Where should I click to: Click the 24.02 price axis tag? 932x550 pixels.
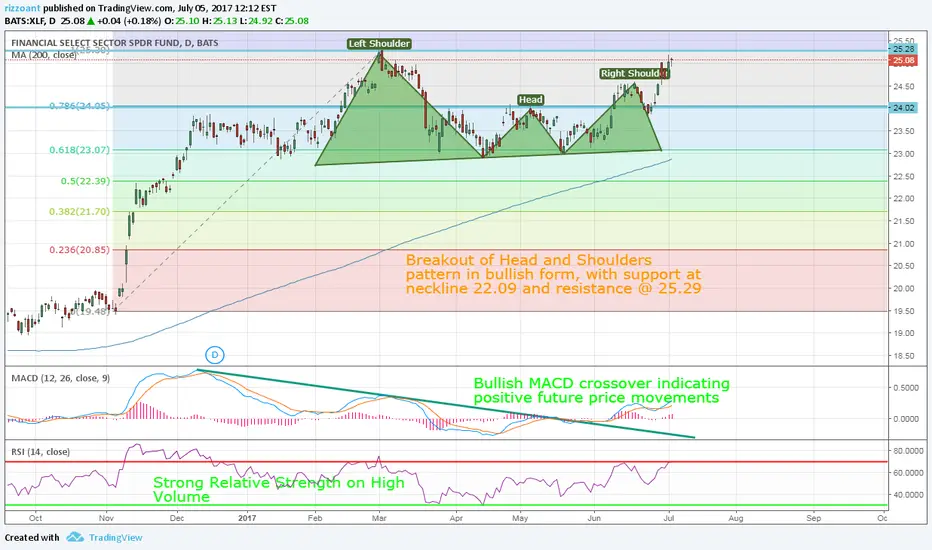(x=903, y=108)
